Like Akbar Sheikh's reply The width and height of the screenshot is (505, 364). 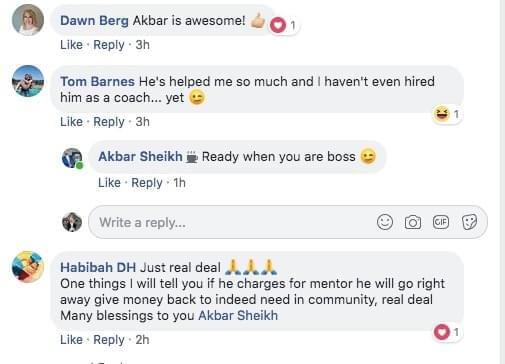[109, 183]
